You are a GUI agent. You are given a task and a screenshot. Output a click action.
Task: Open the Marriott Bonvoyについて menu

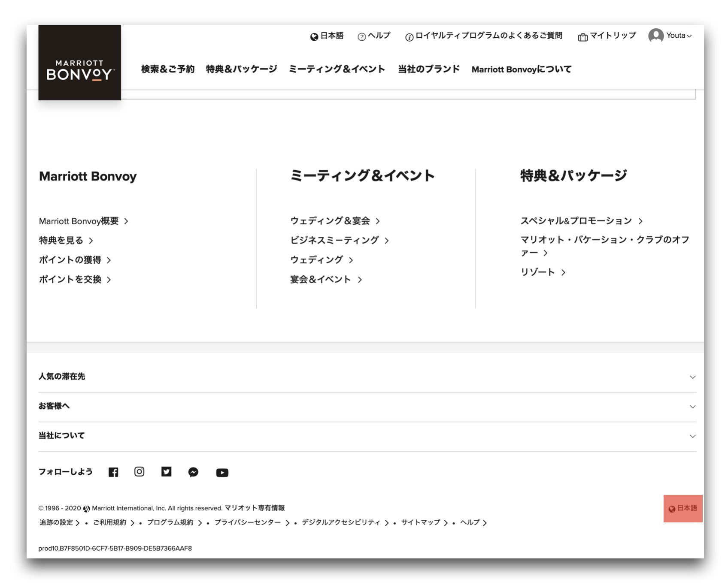tap(522, 69)
